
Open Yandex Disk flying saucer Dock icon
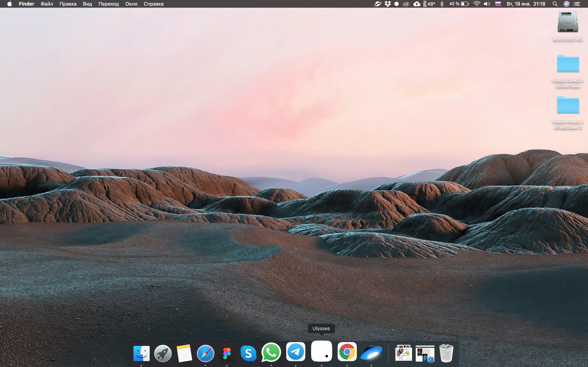[371, 353]
